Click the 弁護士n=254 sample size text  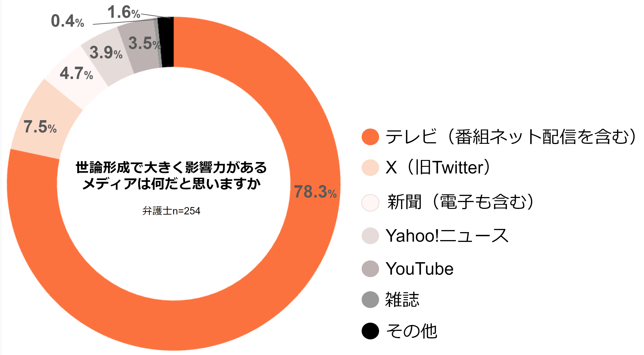pos(171,211)
